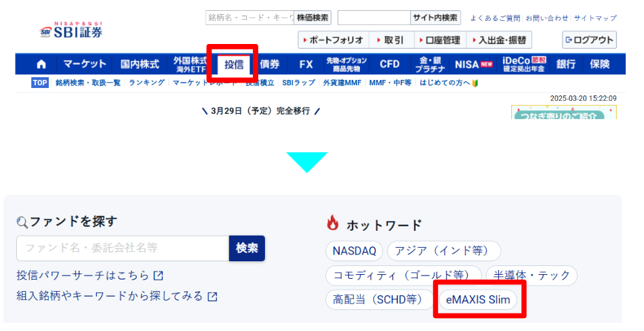Open MMF・中F等 sub-menu link
This screenshot has width=644, height=331.
[390, 83]
